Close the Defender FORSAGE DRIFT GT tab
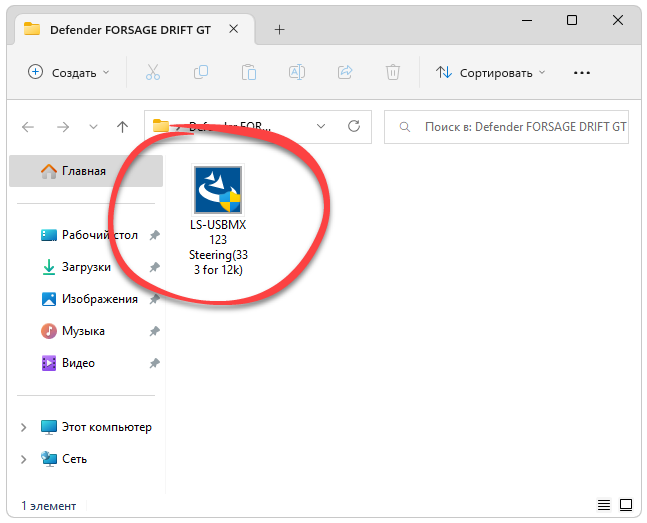647x523 pixels. 234,29
